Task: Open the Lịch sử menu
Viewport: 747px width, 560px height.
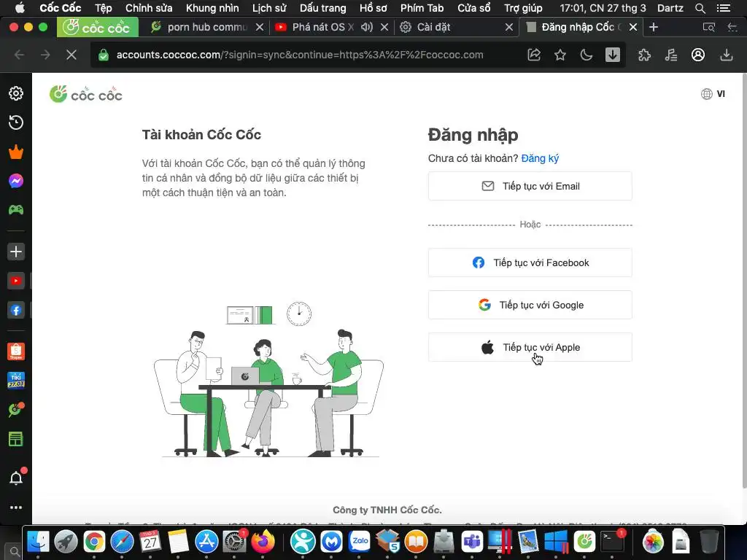Action: [269, 8]
